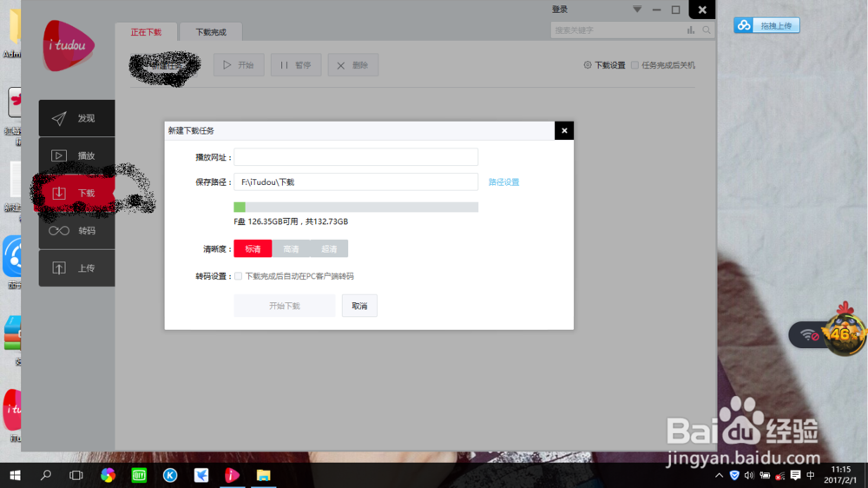Viewport: 868px width, 488px height.
Task: Close the 新建下载任务 dialog
Action: (564, 131)
